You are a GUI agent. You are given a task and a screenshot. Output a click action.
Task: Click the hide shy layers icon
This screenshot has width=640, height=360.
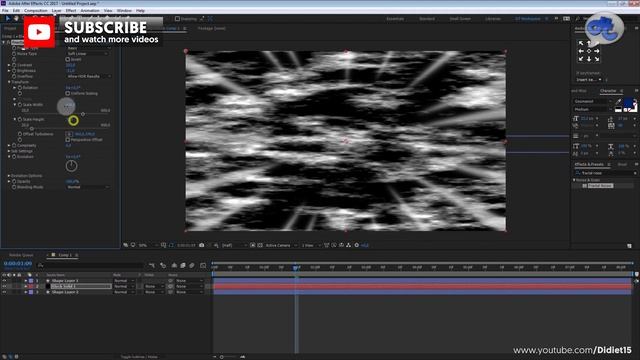(174, 266)
